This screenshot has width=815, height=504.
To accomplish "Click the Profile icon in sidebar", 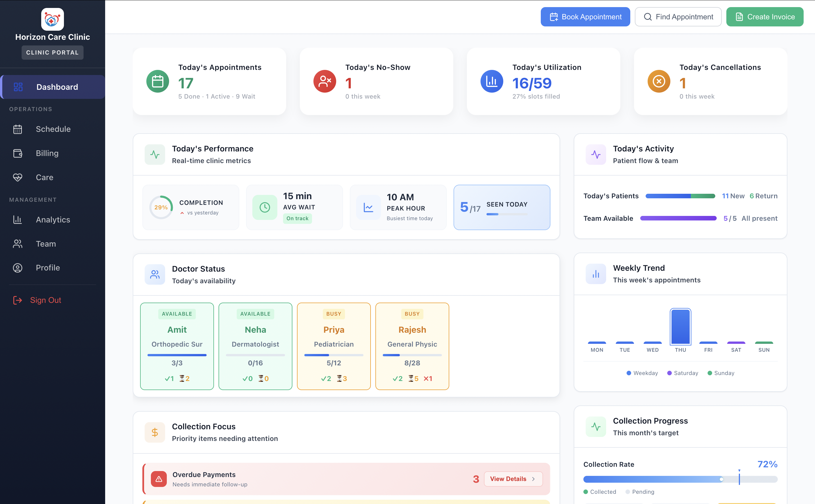I will coord(18,268).
